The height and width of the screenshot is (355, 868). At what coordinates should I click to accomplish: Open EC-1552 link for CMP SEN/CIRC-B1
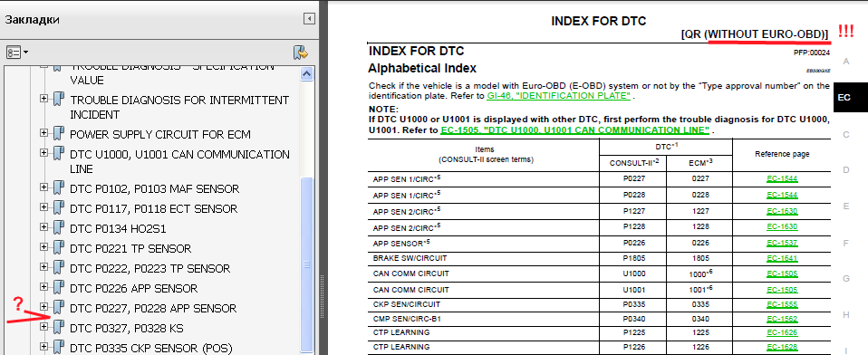click(x=782, y=319)
